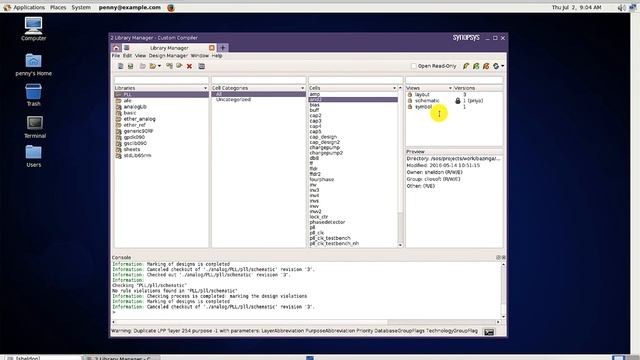This screenshot has width=640, height=360.
Task: Undock the Console panel icon
Action: (498, 258)
